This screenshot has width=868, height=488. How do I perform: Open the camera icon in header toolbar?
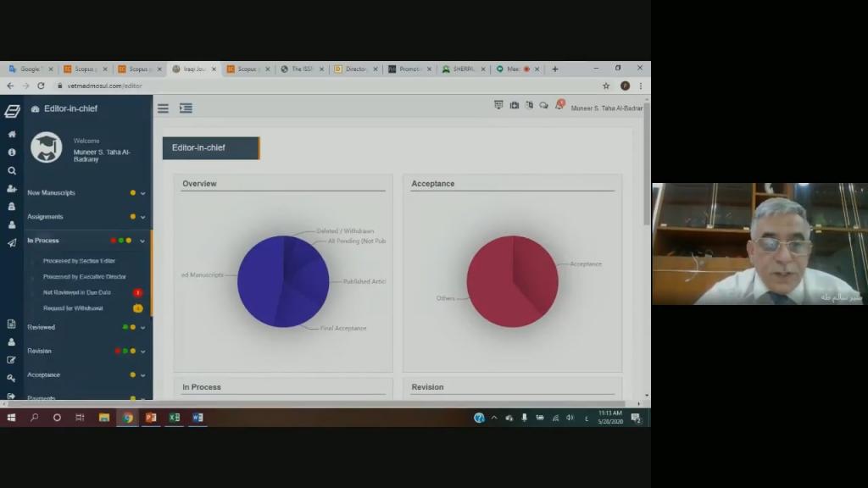click(514, 106)
